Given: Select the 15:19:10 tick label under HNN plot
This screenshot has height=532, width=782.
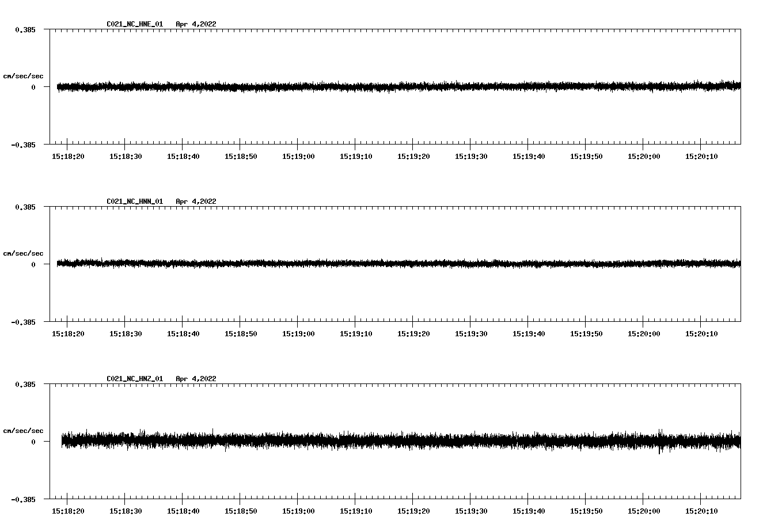Looking at the screenshot, I should tap(356, 334).
